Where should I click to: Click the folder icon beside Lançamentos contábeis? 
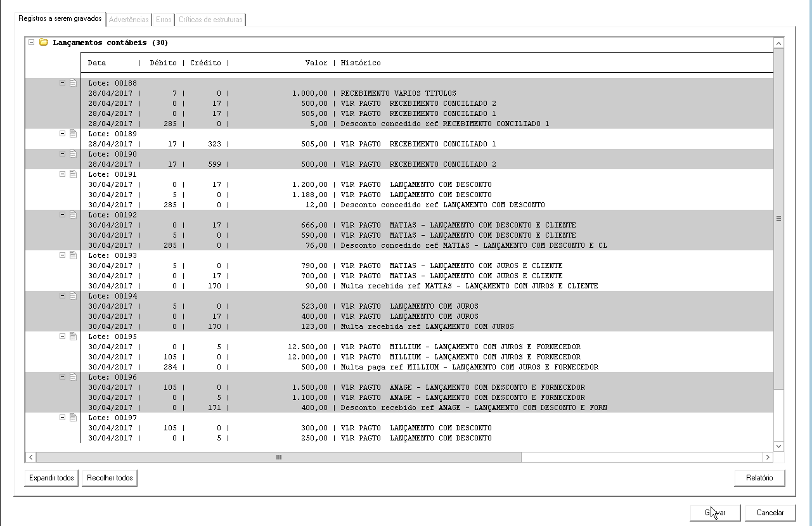pyautogui.click(x=44, y=42)
